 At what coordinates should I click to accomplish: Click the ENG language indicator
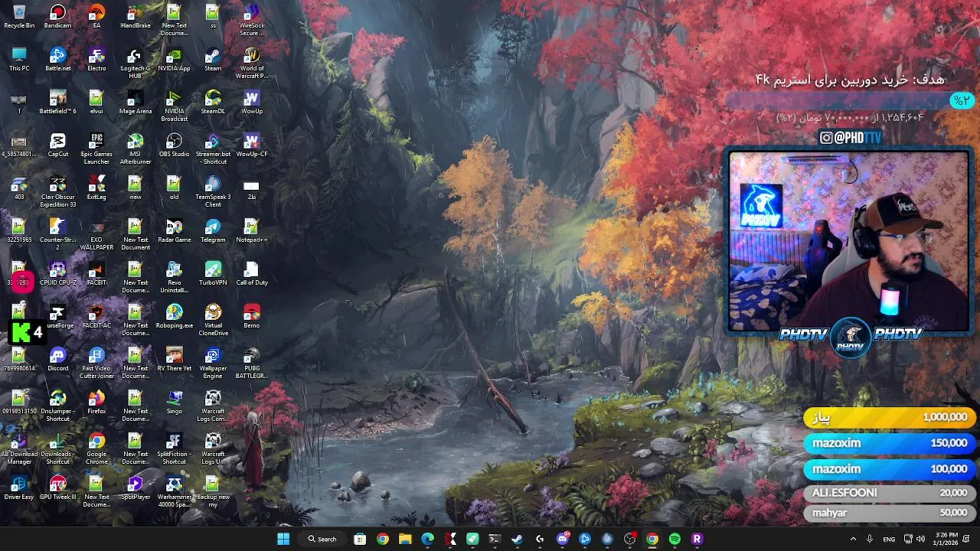(x=889, y=539)
